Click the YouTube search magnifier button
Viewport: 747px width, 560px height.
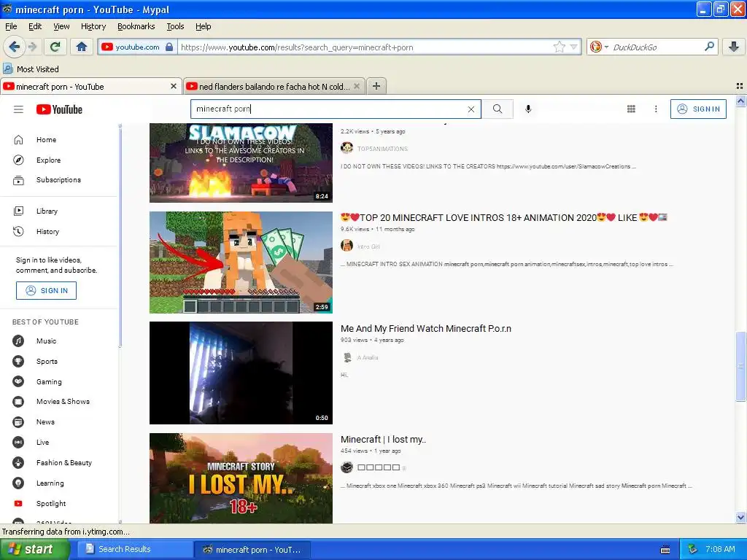click(x=498, y=109)
